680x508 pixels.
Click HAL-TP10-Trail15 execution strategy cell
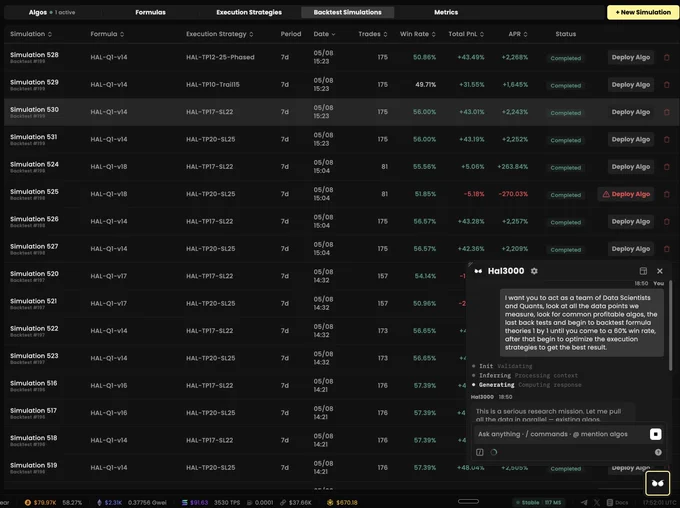pos(213,85)
